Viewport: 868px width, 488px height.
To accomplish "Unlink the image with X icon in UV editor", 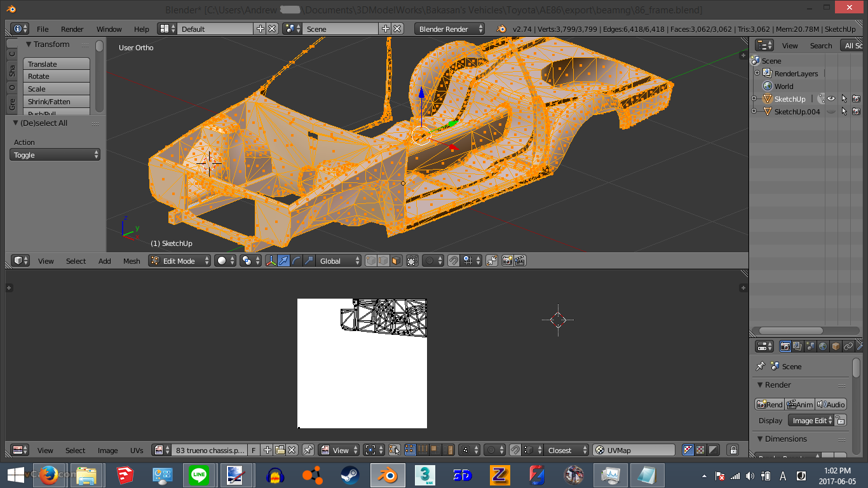I will pos(292,451).
